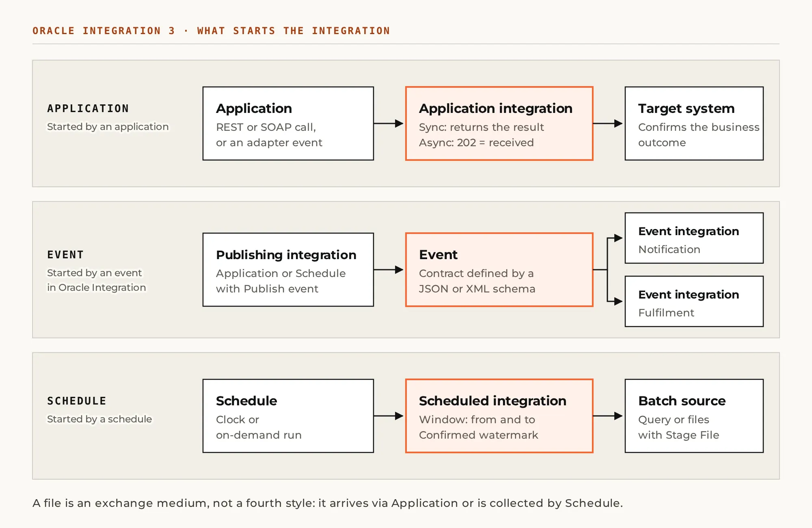
Task: Select the orange 'Event' box
Action: point(499,270)
